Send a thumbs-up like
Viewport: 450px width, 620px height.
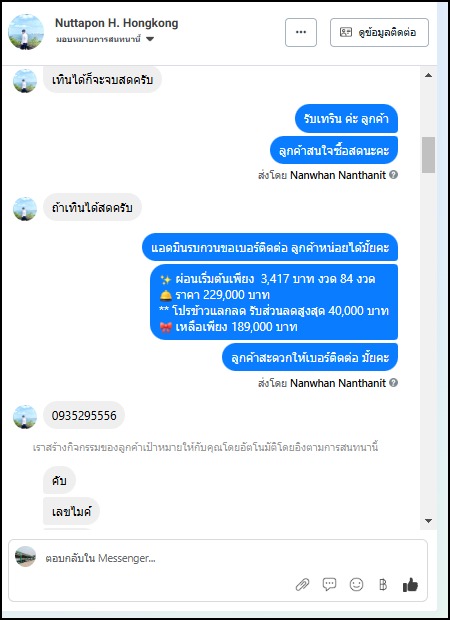[410, 584]
